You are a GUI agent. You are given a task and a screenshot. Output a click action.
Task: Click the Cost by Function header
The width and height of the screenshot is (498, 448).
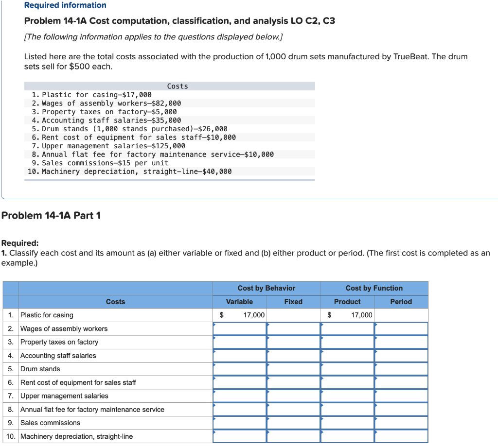click(373, 288)
